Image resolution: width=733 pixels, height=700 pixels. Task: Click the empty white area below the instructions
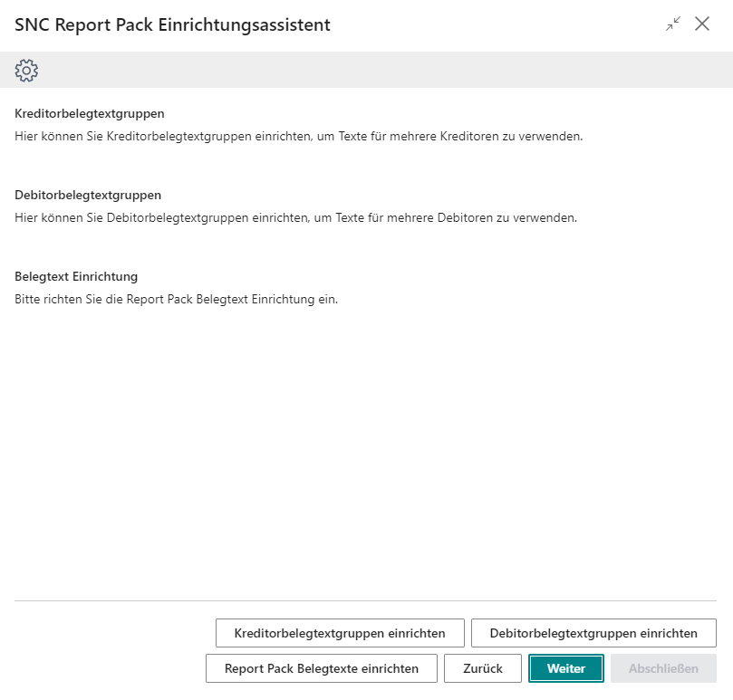[362, 453]
